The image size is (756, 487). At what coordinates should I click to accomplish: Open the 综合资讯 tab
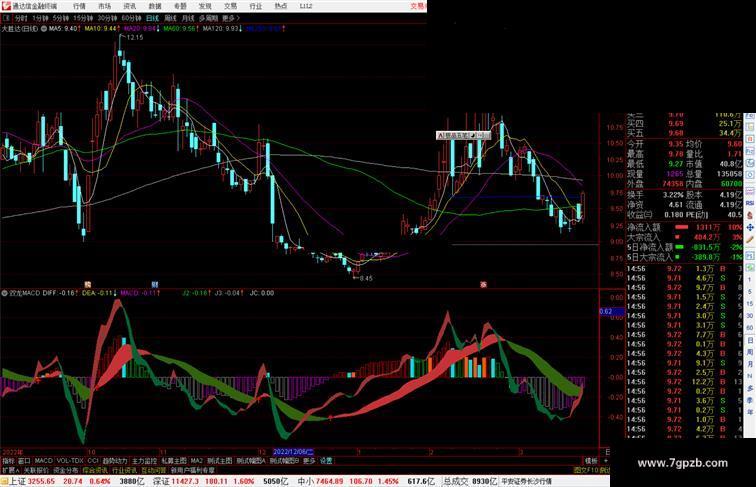point(95,470)
